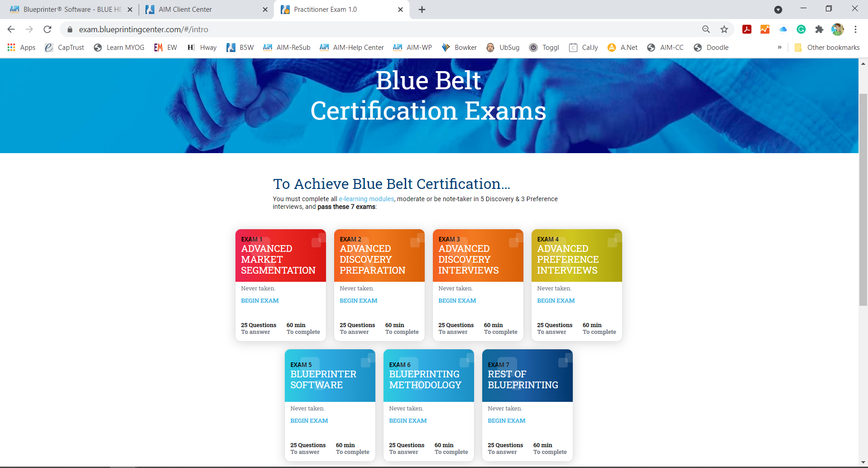Open the Cal.ly bookmark
This screenshot has width=868, height=468.
point(584,48)
